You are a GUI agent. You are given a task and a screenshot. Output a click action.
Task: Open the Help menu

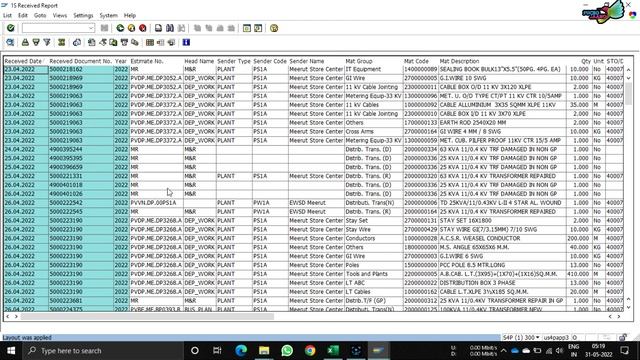pos(130,16)
